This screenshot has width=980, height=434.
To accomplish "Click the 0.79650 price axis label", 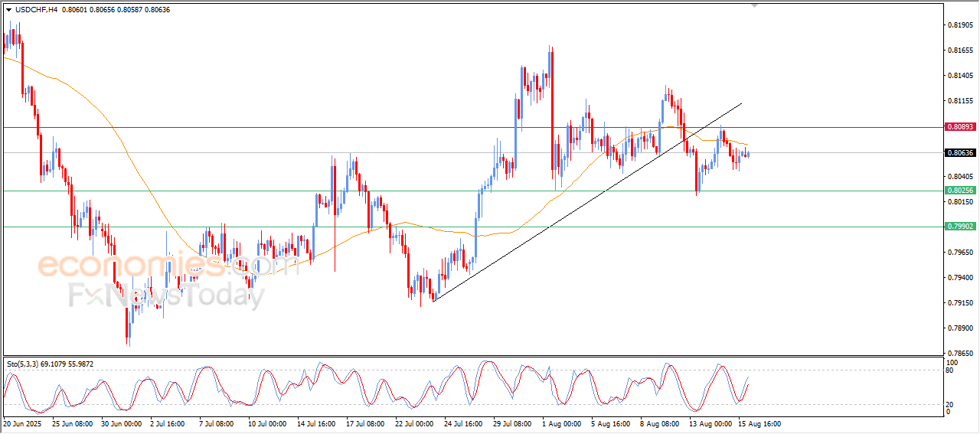I will point(960,252).
